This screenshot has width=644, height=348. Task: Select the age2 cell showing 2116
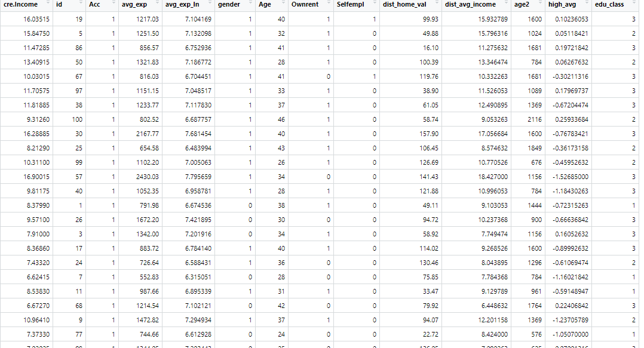pyautogui.click(x=528, y=119)
